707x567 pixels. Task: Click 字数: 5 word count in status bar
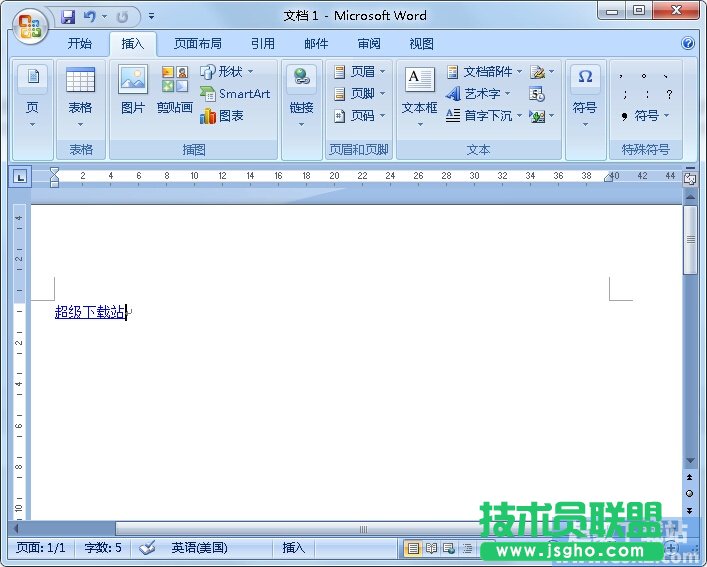click(103, 548)
